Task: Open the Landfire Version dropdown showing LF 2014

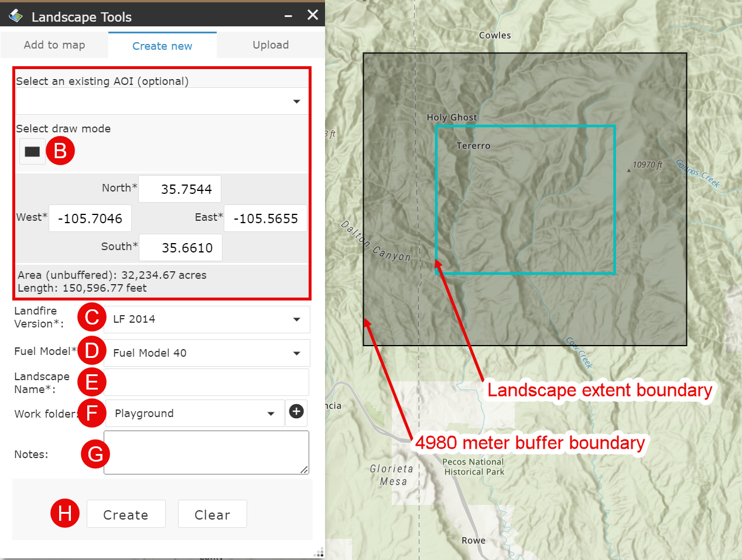Action: 206,319
